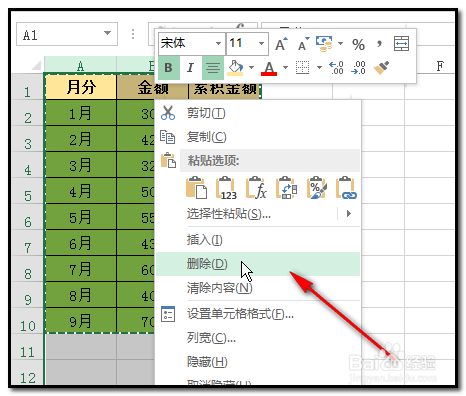Viewport: 466px width, 396px height.
Task: Select column A header
Action: pyautogui.click(x=80, y=65)
